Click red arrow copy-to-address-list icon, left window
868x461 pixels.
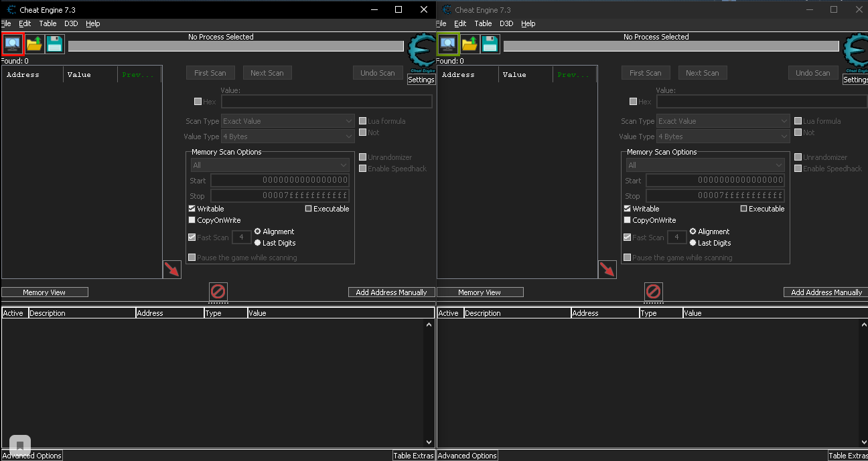(172, 270)
